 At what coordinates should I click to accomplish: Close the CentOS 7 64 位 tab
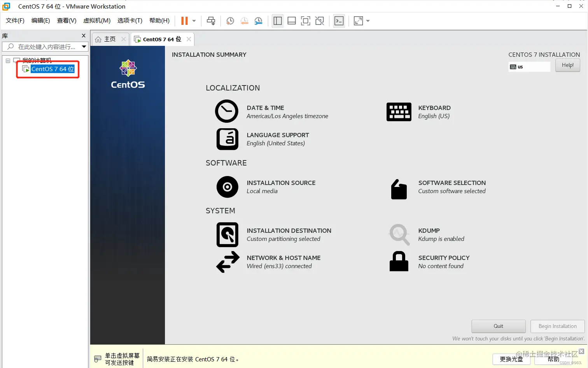[189, 39]
